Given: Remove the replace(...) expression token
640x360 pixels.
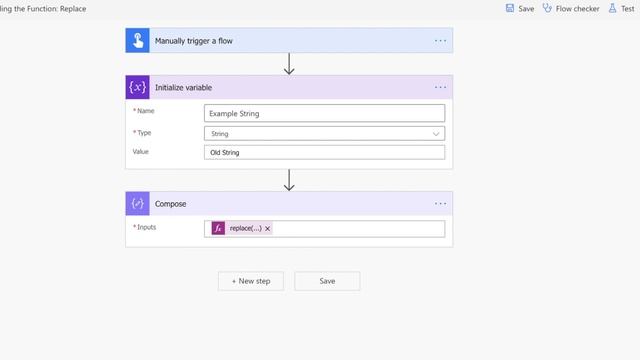Looking at the screenshot, I should pos(267,229).
